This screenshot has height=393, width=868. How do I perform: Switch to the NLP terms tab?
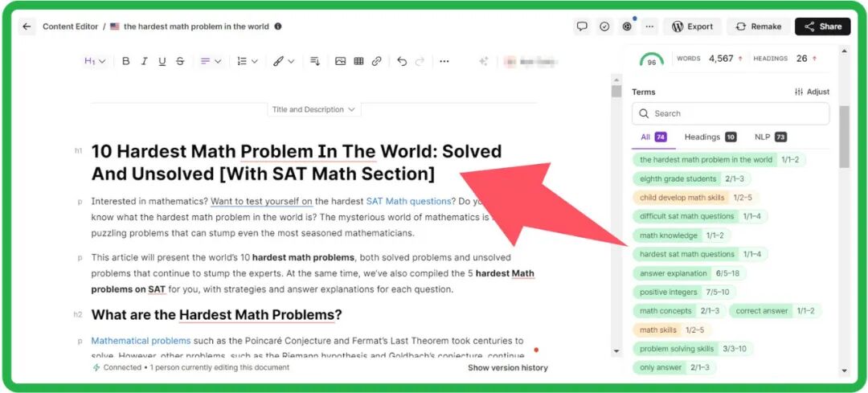click(x=770, y=137)
